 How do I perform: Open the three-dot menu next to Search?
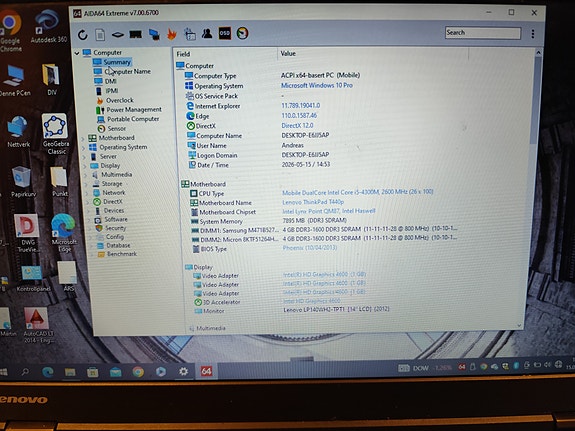point(533,34)
